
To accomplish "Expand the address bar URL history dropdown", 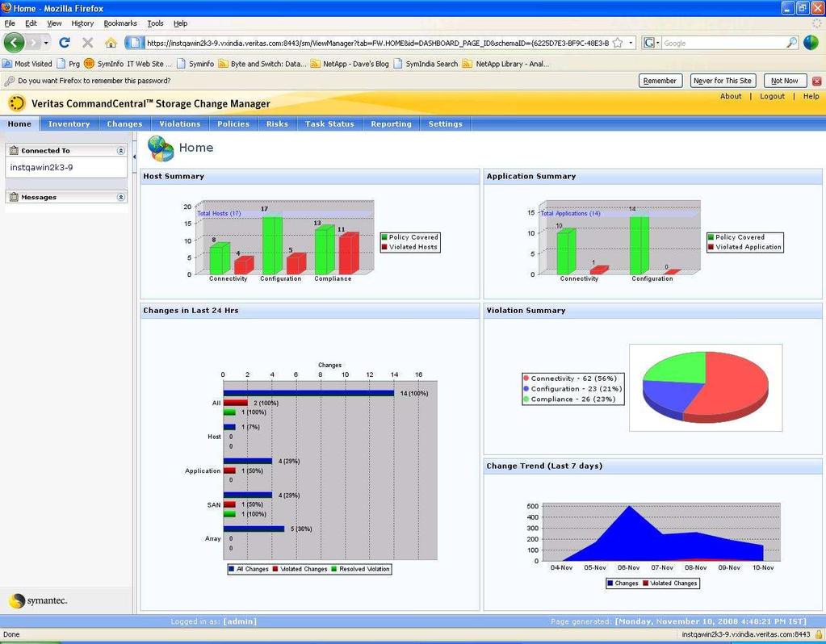I will tap(631, 43).
